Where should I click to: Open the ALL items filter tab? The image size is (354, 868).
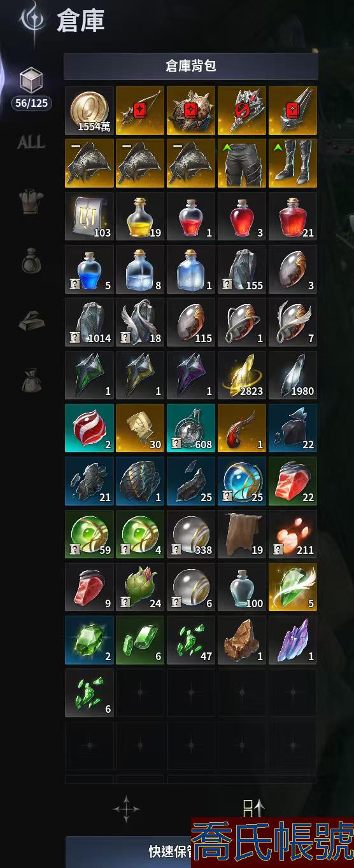tap(31, 142)
